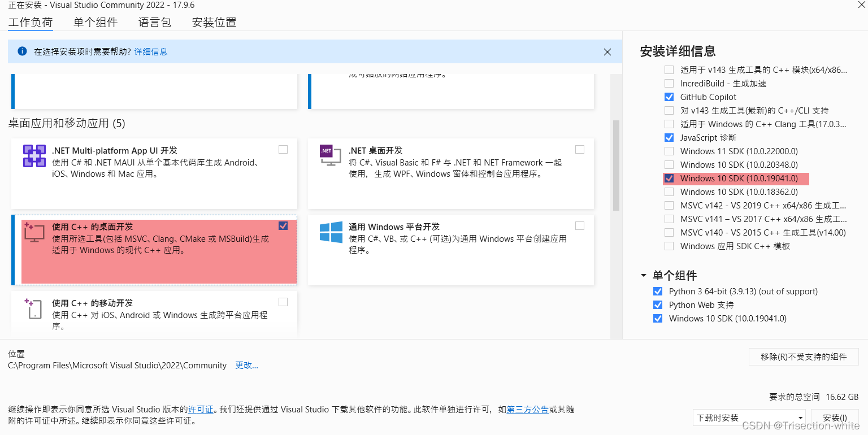Viewport: 868px width, 435px height.
Task: Uncheck GitHub Copilot component
Action: pyautogui.click(x=669, y=97)
